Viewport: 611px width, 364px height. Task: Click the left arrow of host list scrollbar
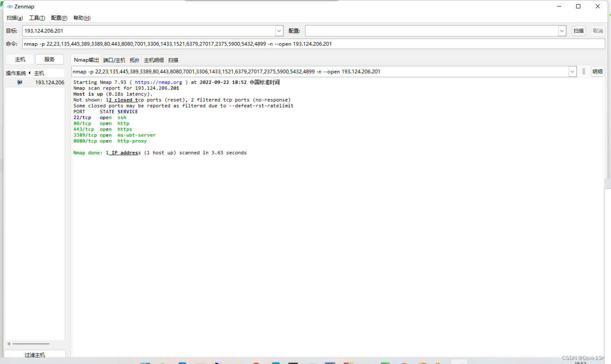click(x=9, y=344)
